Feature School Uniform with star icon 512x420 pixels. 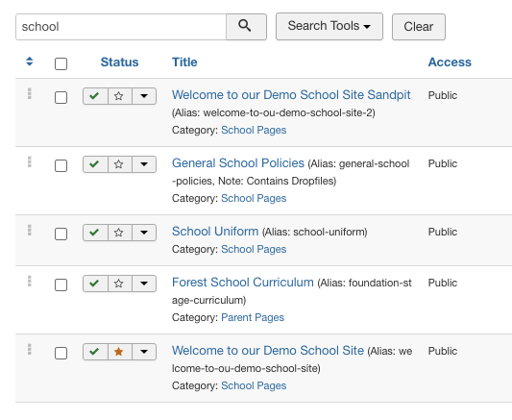120,233
